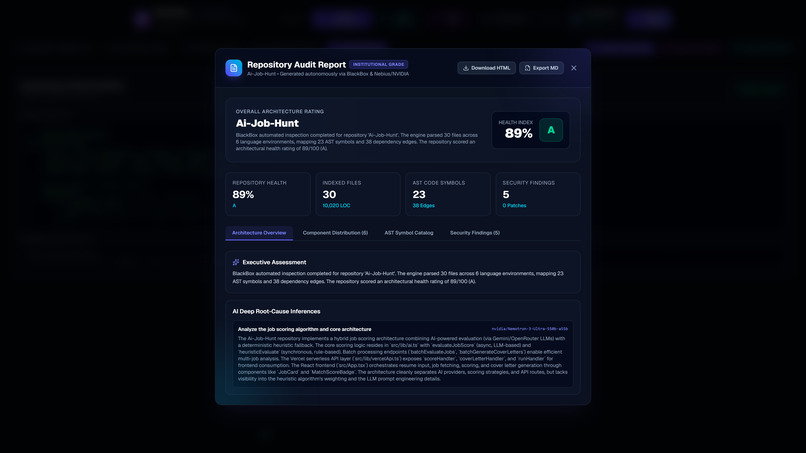This screenshot has width=806, height=453.
Task: Click the nvidia Nemotron model label
Action: 529,329
